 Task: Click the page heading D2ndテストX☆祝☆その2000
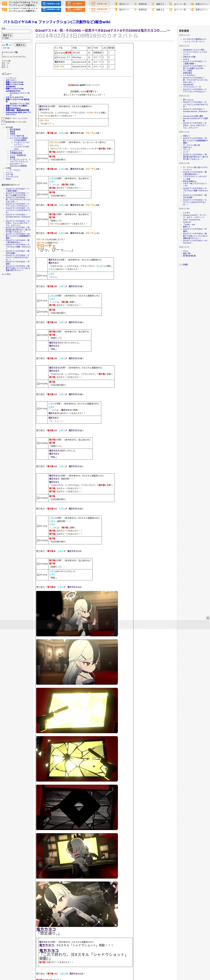(x=103, y=30)
